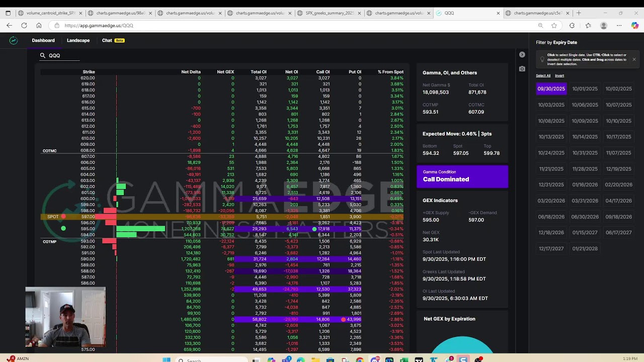Open the tab actions menu icon
This screenshot has width=644, height=362.
8,13
